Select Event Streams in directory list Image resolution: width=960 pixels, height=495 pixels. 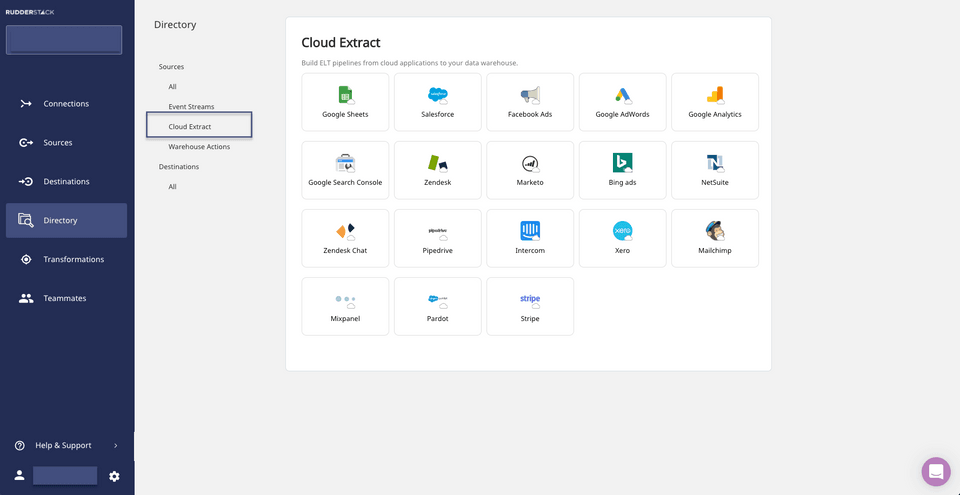click(x=192, y=107)
